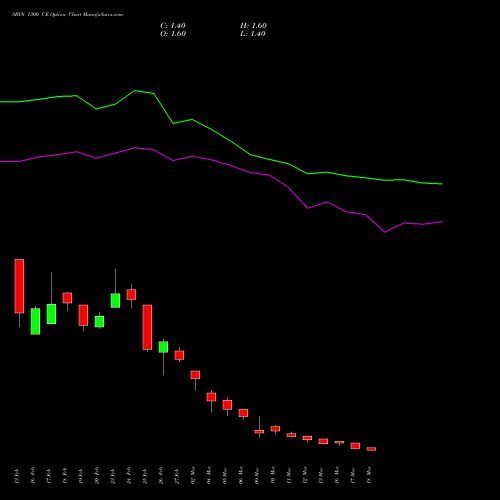Click the 24 Feb date label

coord(129,475)
